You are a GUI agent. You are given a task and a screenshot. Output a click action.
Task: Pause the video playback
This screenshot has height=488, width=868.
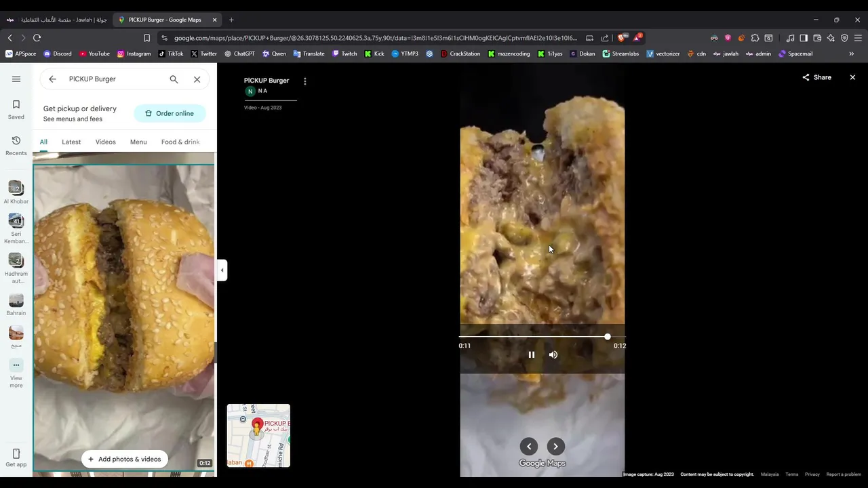532,354
